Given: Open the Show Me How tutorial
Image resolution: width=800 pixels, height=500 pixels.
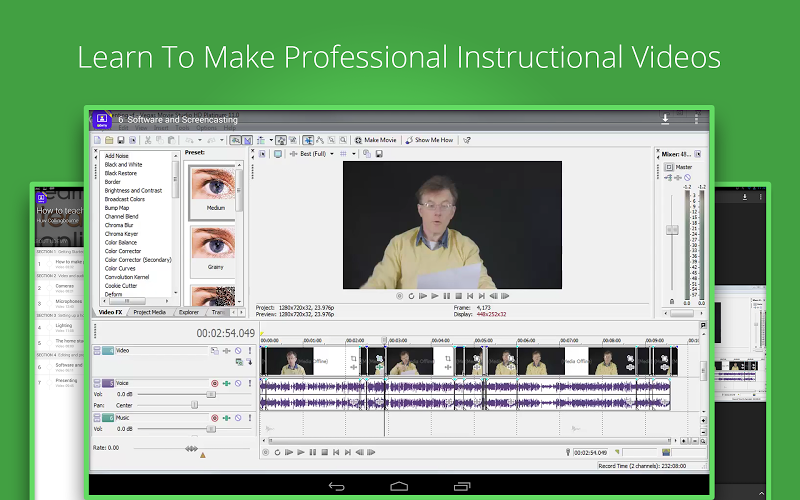Looking at the screenshot, I should 429,140.
